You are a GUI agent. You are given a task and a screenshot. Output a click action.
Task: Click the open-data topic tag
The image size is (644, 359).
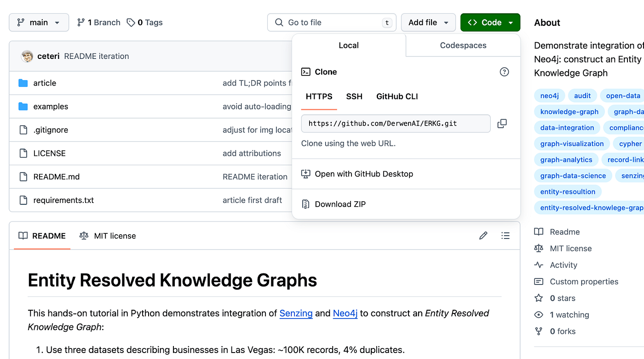point(623,96)
